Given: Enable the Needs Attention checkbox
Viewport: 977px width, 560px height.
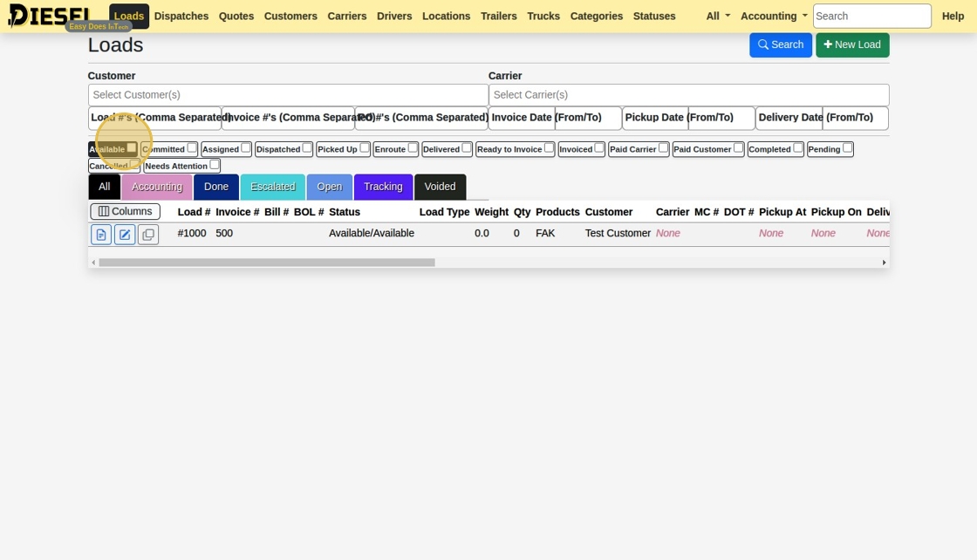Looking at the screenshot, I should pyautogui.click(x=215, y=165).
